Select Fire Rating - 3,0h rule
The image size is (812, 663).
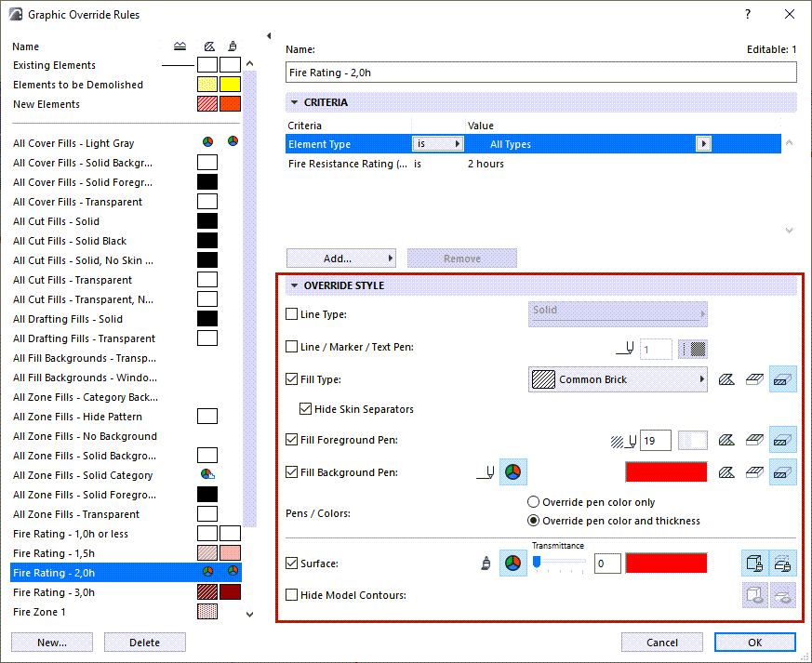click(126, 592)
